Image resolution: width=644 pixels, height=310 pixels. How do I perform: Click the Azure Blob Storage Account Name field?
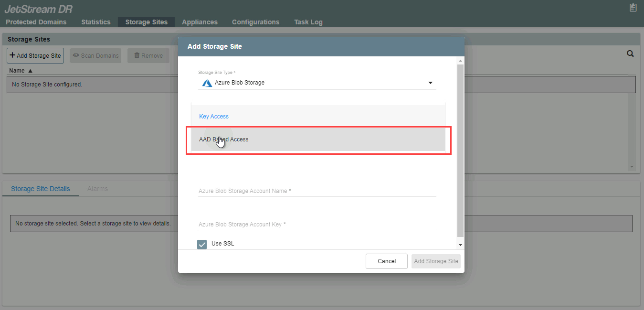(x=317, y=191)
